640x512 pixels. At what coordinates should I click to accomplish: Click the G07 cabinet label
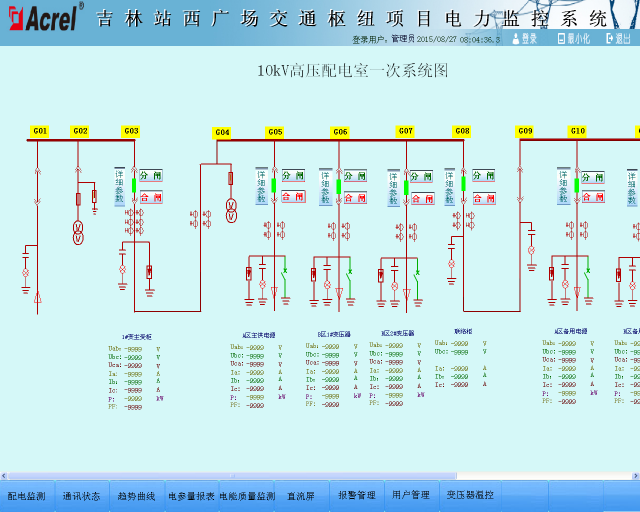tap(405, 131)
